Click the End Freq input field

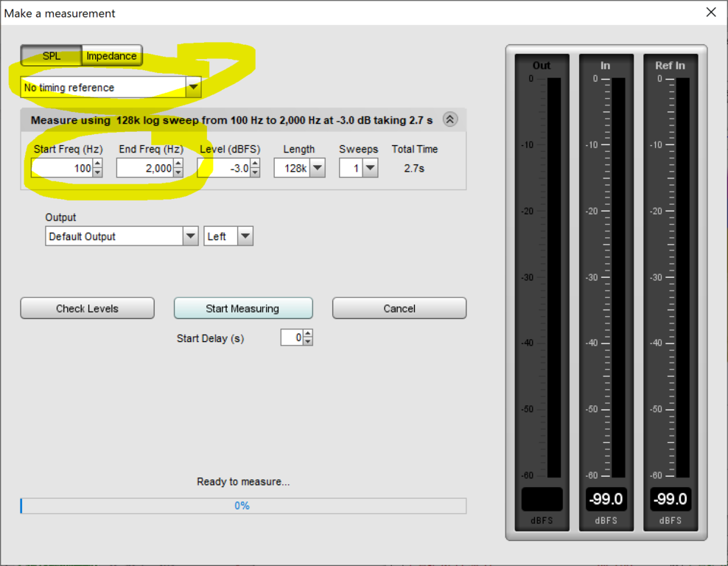(145, 168)
